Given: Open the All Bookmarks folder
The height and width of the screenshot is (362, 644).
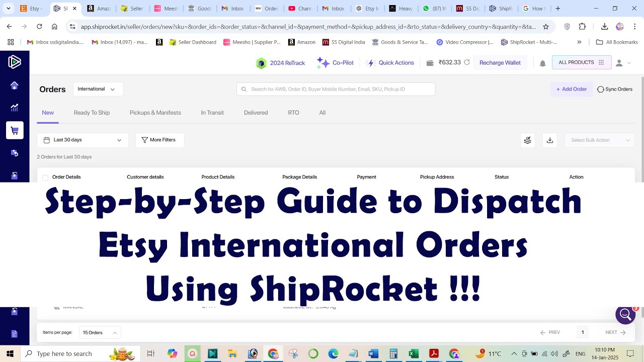Looking at the screenshot, I should [x=617, y=42].
